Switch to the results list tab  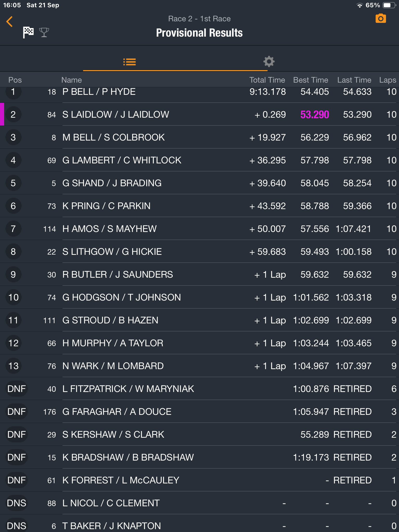(x=129, y=62)
